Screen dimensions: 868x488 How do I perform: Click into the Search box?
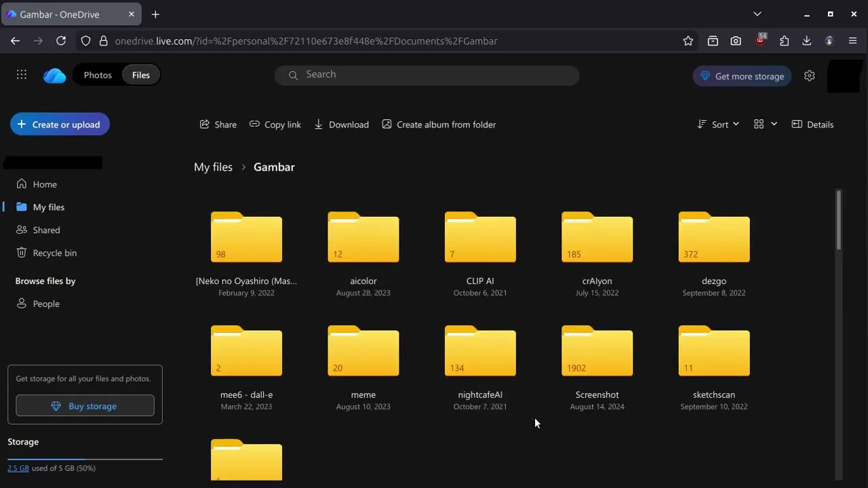pyautogui.click(x=427, y=75)
